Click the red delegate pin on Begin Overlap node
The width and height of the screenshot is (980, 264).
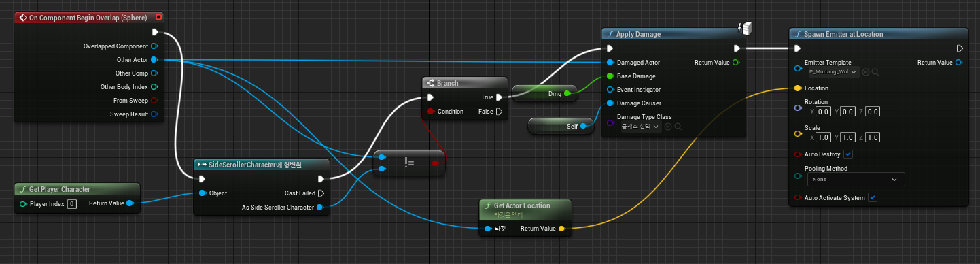[159, 17]
